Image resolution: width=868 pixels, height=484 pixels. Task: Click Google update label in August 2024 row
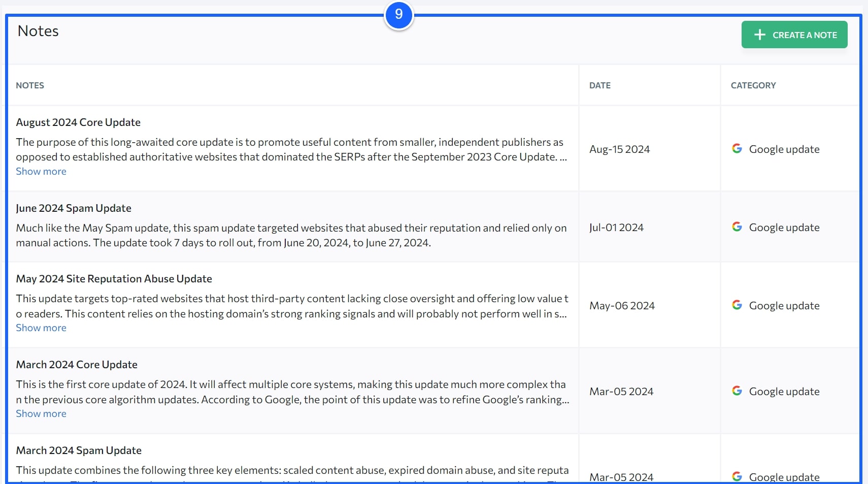coord(784,149)
